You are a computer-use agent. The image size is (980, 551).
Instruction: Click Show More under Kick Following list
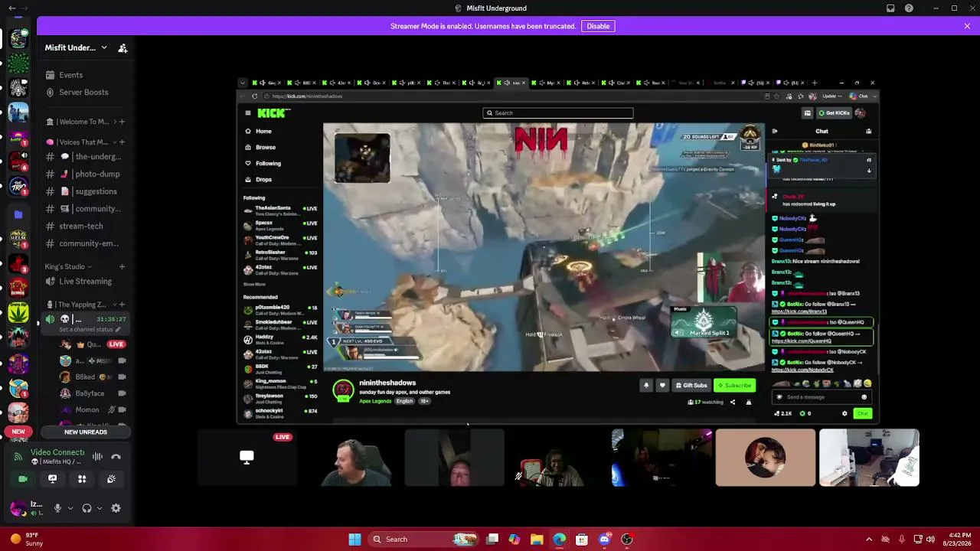coord(254,285)
